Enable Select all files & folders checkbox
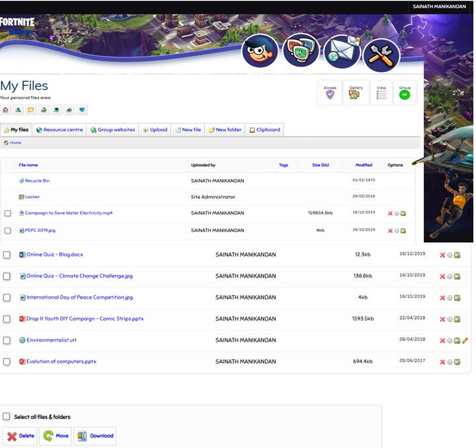 [x=7, y=416]
